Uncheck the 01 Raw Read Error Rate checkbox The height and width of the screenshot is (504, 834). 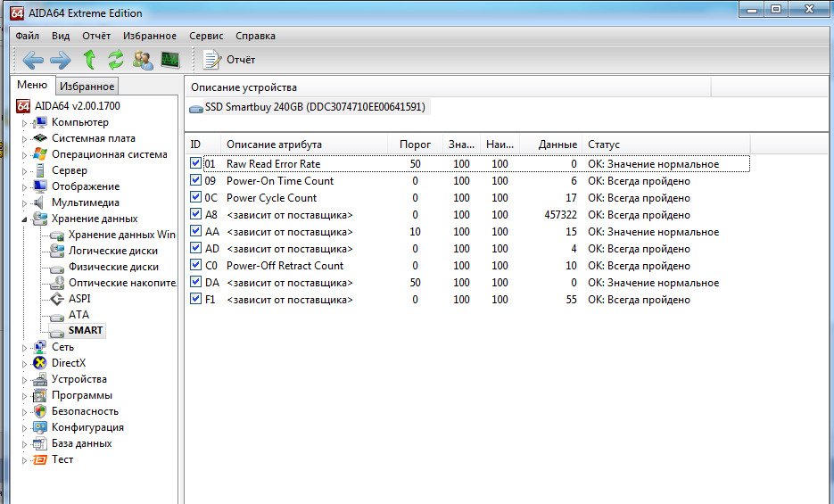pyautogui.click(x=195, y=163)
